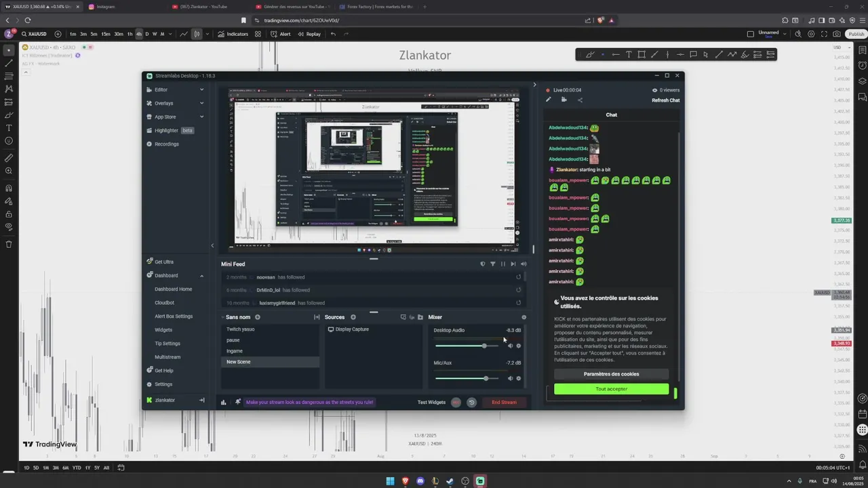Open Mini Feed filter funnel icon
This screenshot has height=488, width=868.
tap(493, 264)
